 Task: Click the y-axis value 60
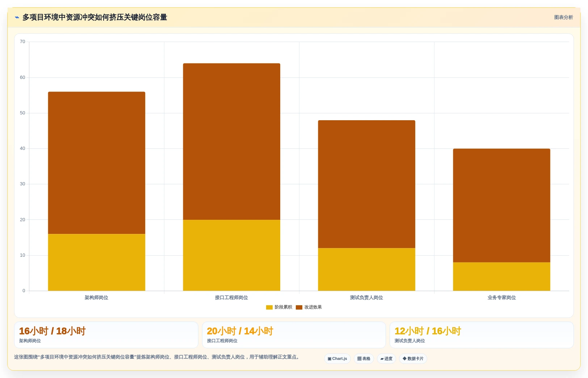coord(22,77)
